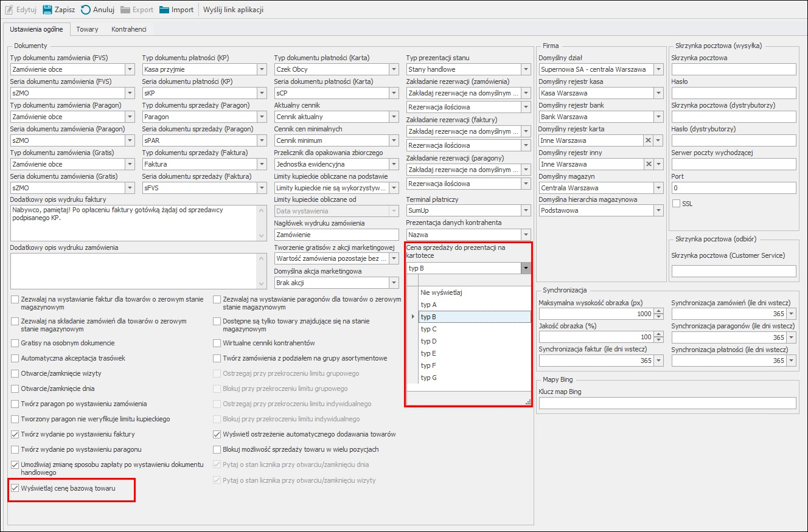Open the Kontrahenci tab
Viewport: 808px width, 532px height.
click(128, 29)
